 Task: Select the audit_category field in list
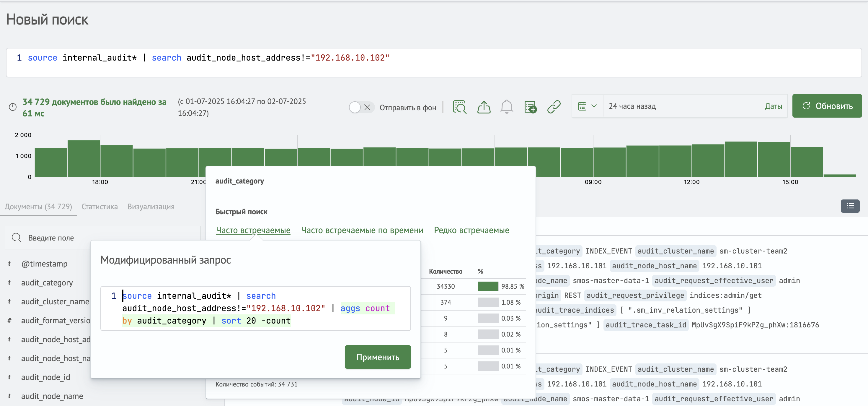point(47,282)
